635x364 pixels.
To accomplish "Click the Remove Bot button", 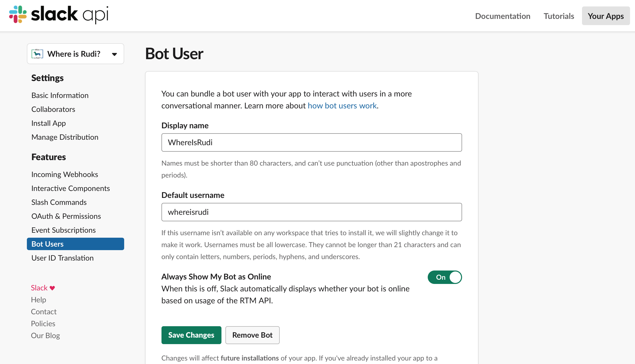I will [252, 335].
